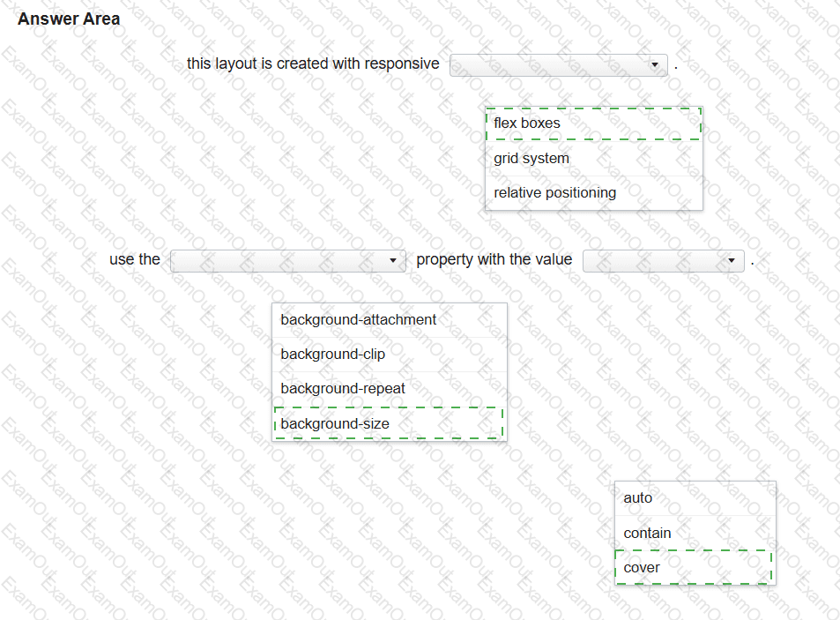This screenshot has height=620, width=840.
Task: Open the value dropdown after 'property with the value'
Action: [x=663, y=260]
